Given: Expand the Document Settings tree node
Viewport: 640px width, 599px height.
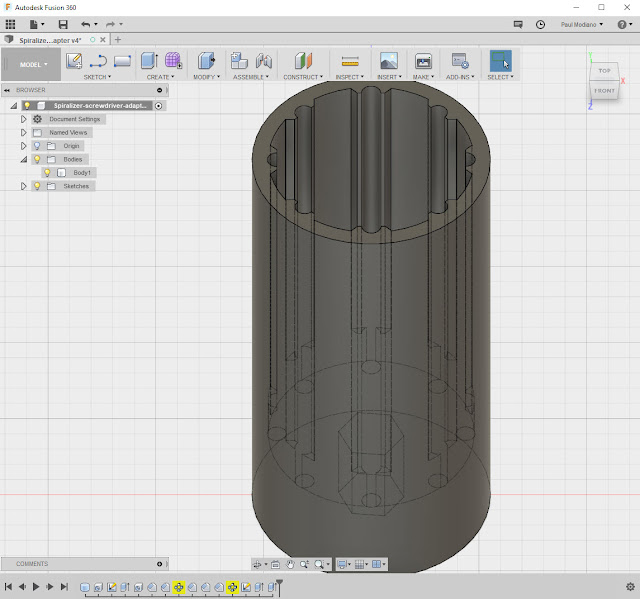Looking at the screenshot, I should [x=24, y=119].
